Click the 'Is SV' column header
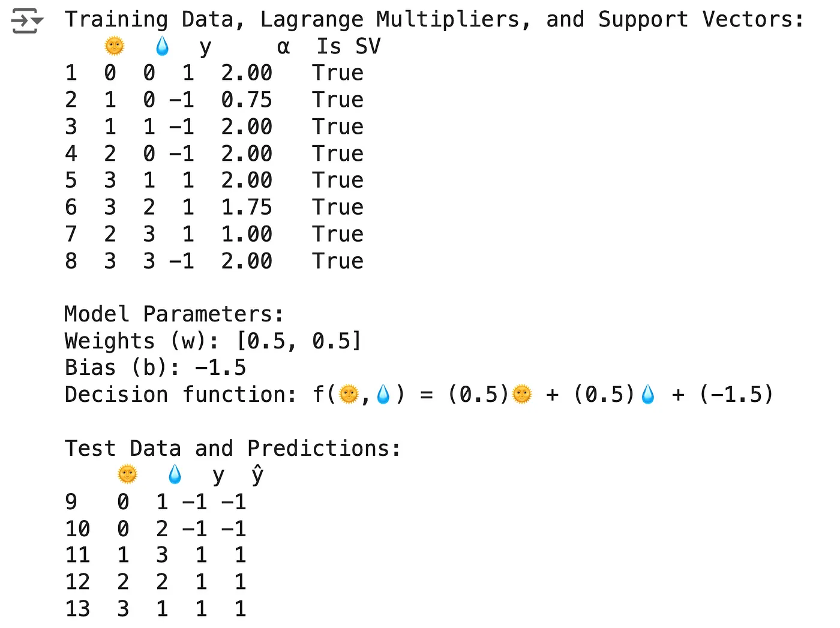 348,46
